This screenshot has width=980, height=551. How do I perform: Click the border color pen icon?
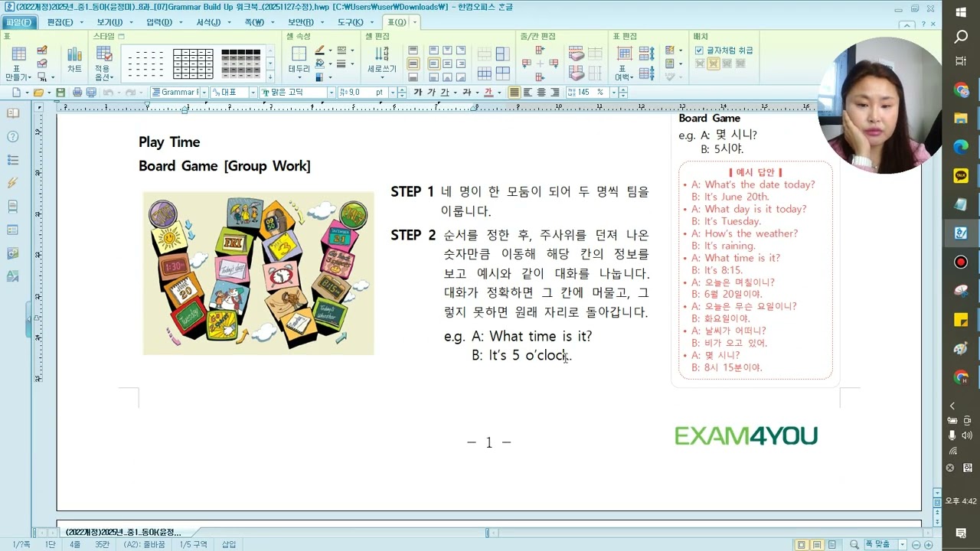tap(319, 50)
